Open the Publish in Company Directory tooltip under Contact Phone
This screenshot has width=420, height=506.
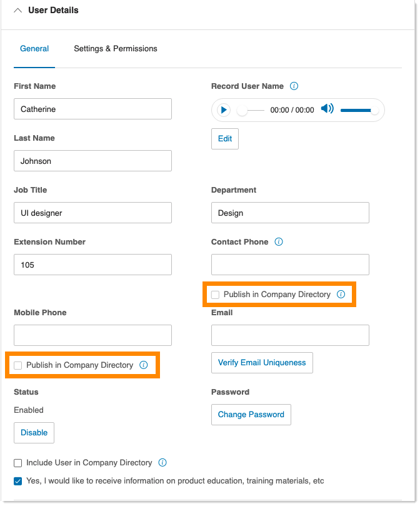click(341, 294)
